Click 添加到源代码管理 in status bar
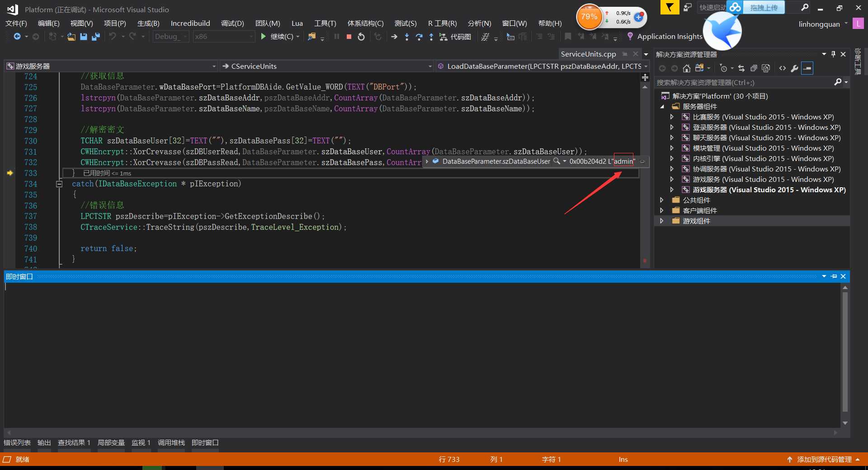Image resolution: width=868 pixels, height=470 pixels. coord(824,460)
